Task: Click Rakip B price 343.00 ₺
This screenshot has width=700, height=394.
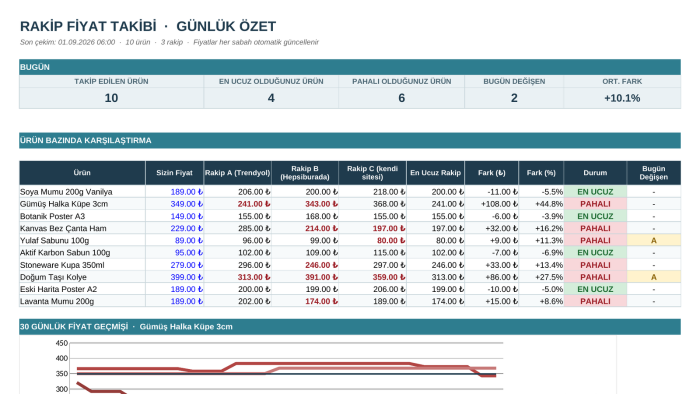Action: pos(305,204)
